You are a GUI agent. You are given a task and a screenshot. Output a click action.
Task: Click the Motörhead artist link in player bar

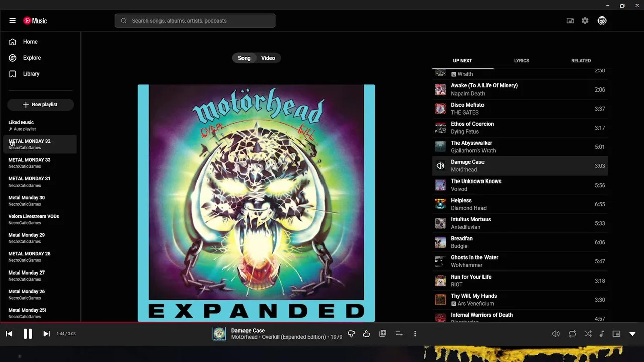point(245,337)
